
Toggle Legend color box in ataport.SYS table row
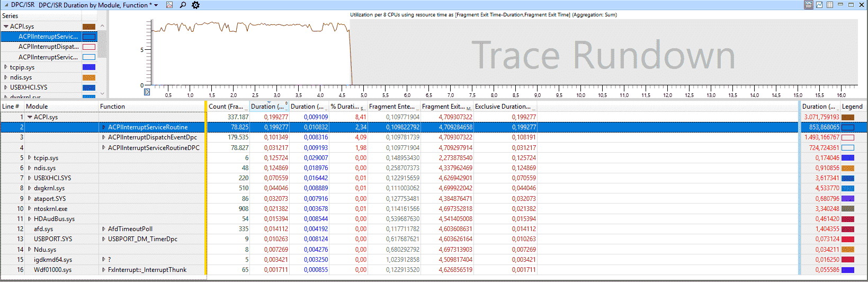848,199
